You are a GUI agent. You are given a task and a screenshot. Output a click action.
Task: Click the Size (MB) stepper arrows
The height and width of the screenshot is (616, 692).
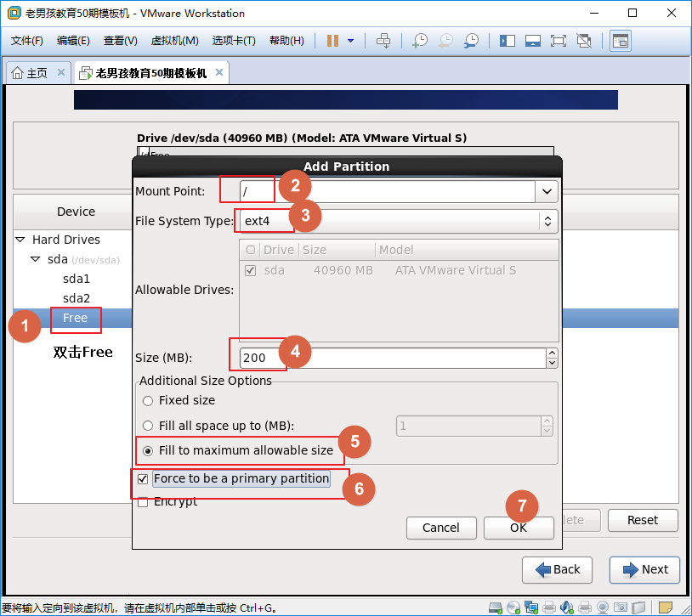pos(552,358)
